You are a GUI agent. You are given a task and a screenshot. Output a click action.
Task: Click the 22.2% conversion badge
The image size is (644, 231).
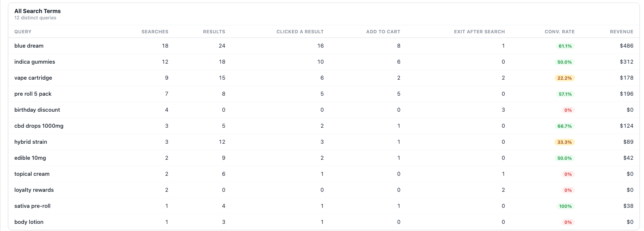[x=565, y=78]
